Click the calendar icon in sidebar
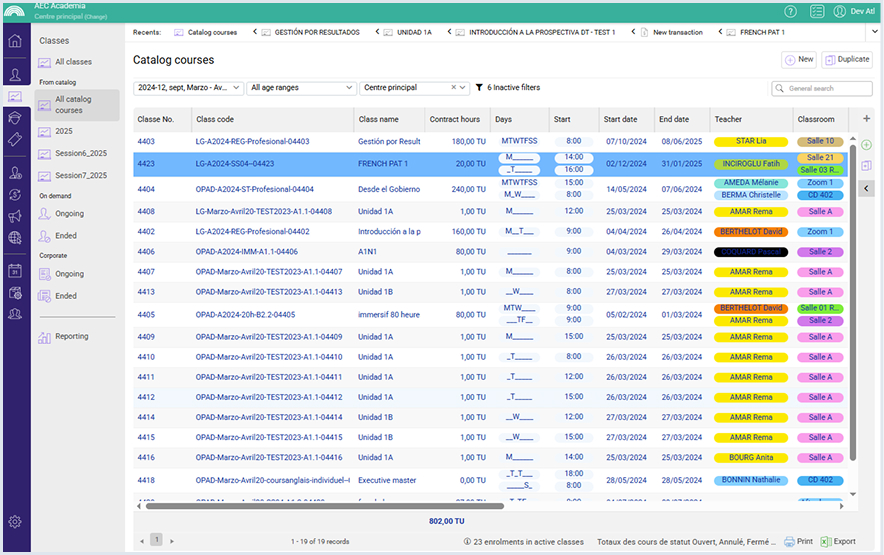 (15, 270)
